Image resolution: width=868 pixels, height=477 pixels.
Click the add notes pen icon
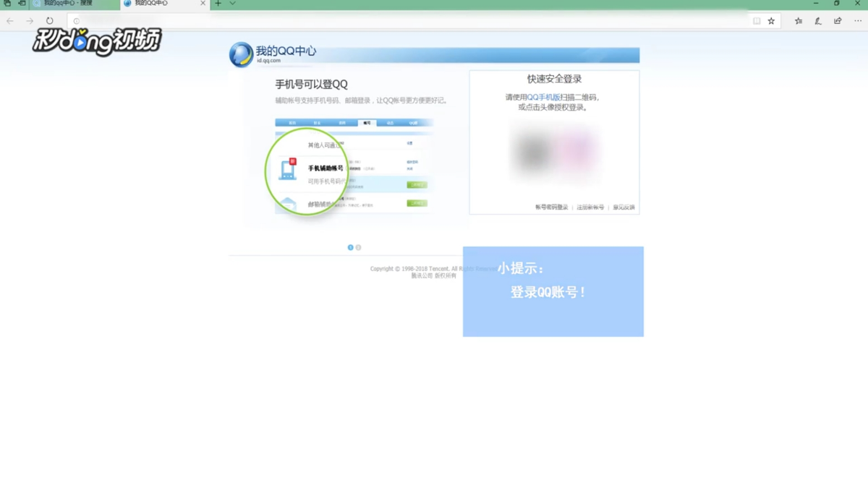pyautogui.click(x=818, y=21)
